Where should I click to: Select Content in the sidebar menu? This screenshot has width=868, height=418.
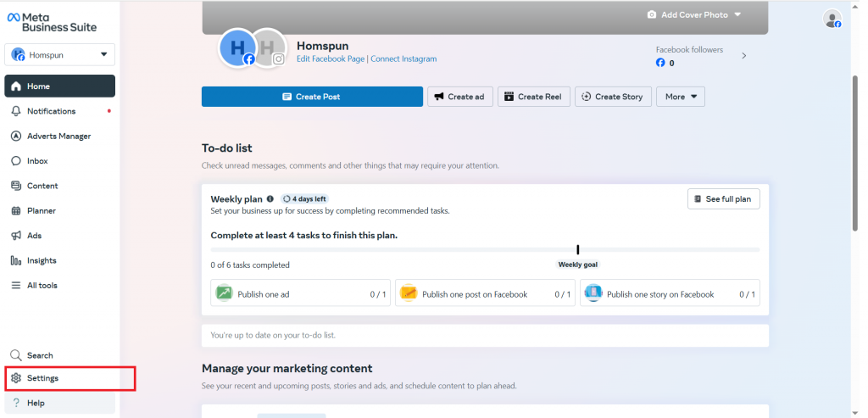[x=42, y=186]
